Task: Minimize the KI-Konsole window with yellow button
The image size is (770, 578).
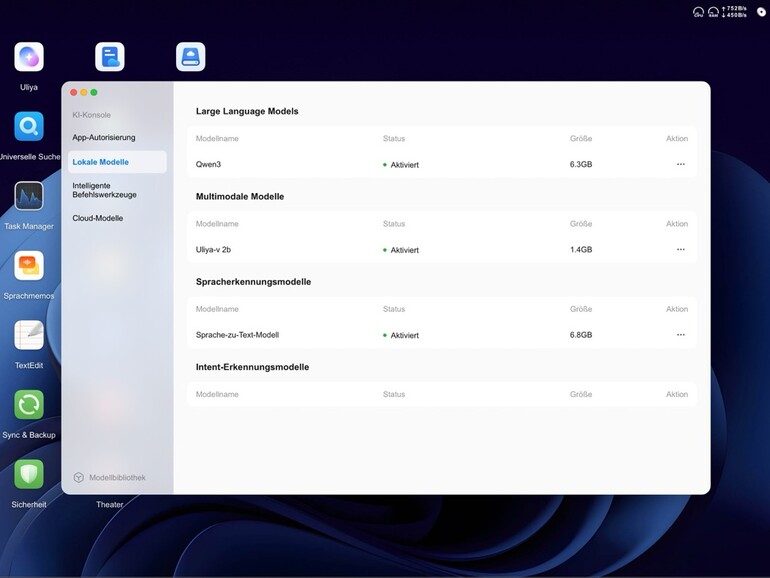Action: (84, 92)
